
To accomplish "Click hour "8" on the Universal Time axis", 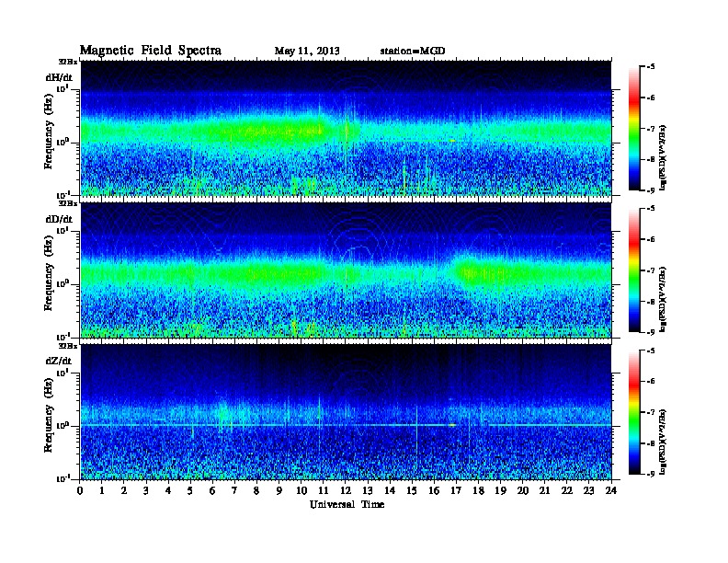I will point(256,490).
